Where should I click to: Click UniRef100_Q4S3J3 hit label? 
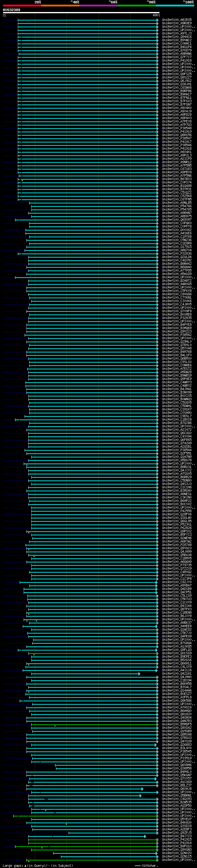[177, 484]
